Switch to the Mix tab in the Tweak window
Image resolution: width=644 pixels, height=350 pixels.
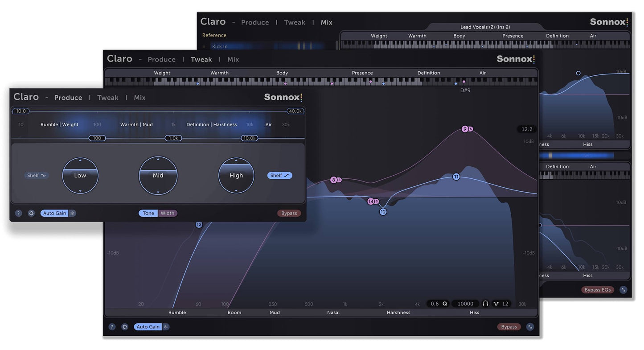(x=233, y=59)
